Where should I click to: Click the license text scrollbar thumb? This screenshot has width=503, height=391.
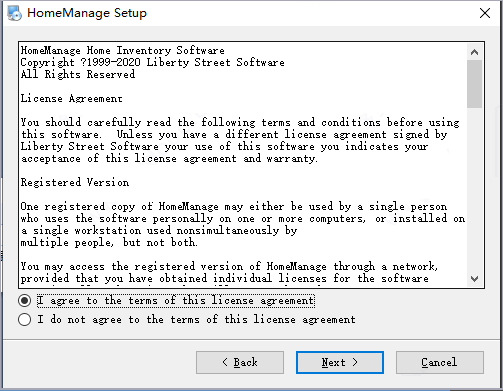click(x=474, y=84)
